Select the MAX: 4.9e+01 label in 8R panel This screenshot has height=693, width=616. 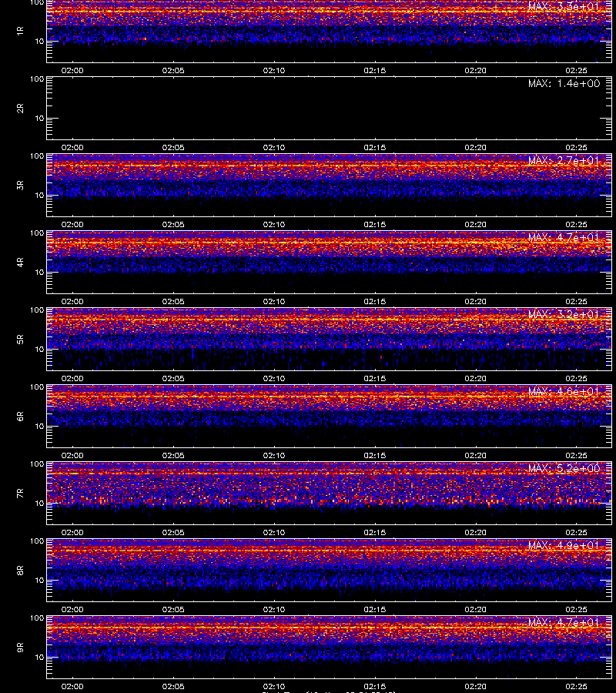(564, 545)
